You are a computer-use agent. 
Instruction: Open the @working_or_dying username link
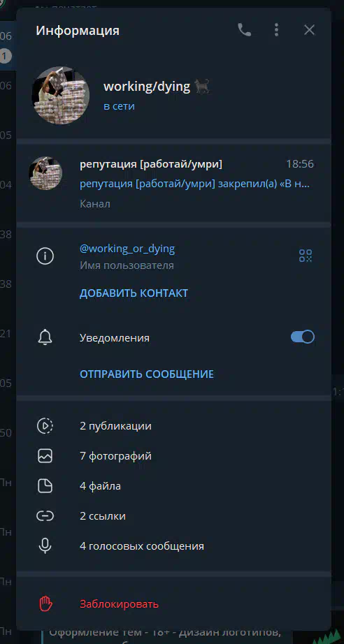[127, 249]
